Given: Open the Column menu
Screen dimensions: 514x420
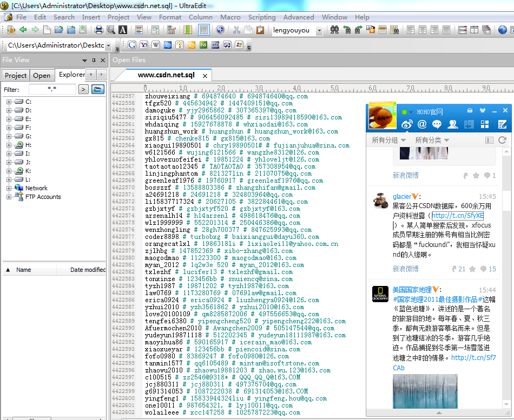Looking at the screenshot, I should pos(201,17).
